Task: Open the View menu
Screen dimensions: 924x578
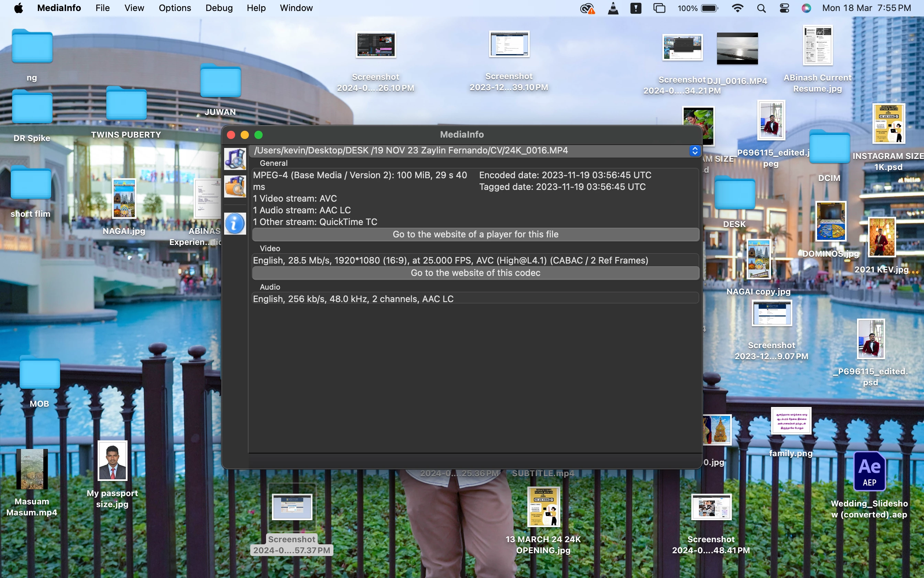Action: point(134,8)
